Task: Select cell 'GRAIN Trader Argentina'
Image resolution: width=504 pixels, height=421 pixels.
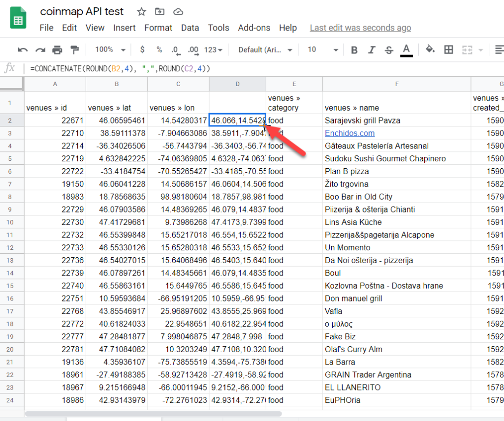Action: pyautogui.click(x=397, y=375)
